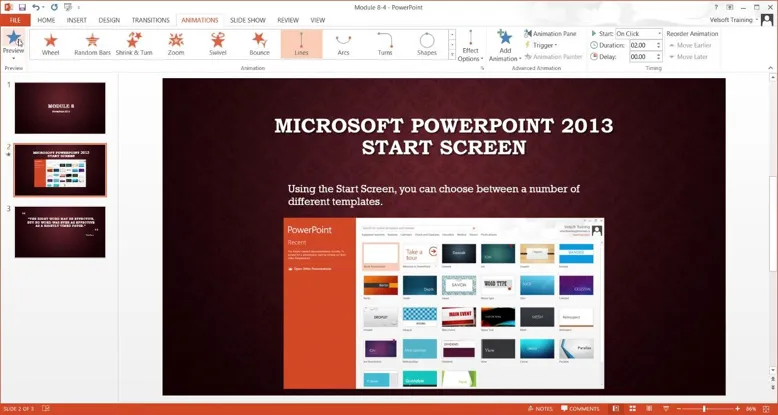Apply the Wheel animation effect

[51, 44]
